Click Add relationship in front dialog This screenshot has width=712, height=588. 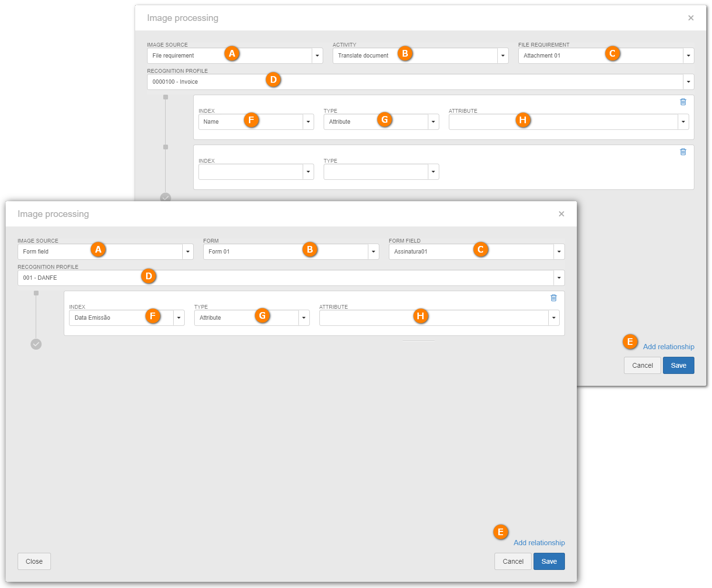click(x=539, y=543)
